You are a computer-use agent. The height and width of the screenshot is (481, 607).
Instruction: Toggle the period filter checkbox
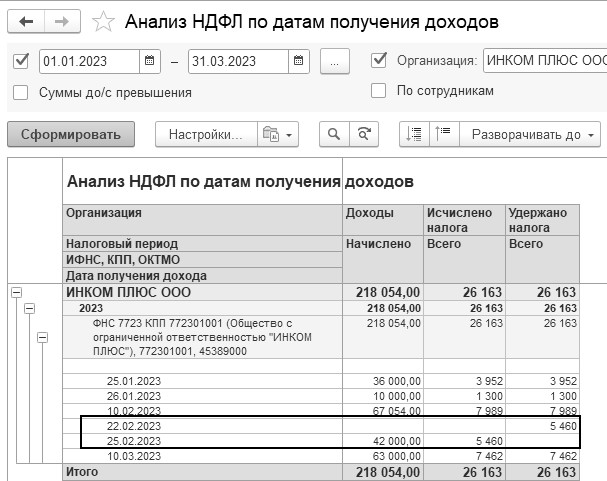click(21, 61)
